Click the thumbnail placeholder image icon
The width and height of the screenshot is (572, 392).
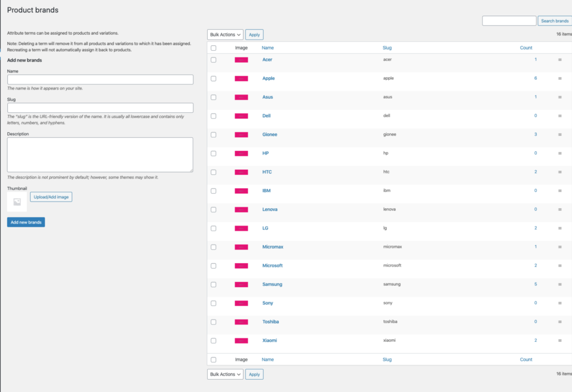click(17, 202)
